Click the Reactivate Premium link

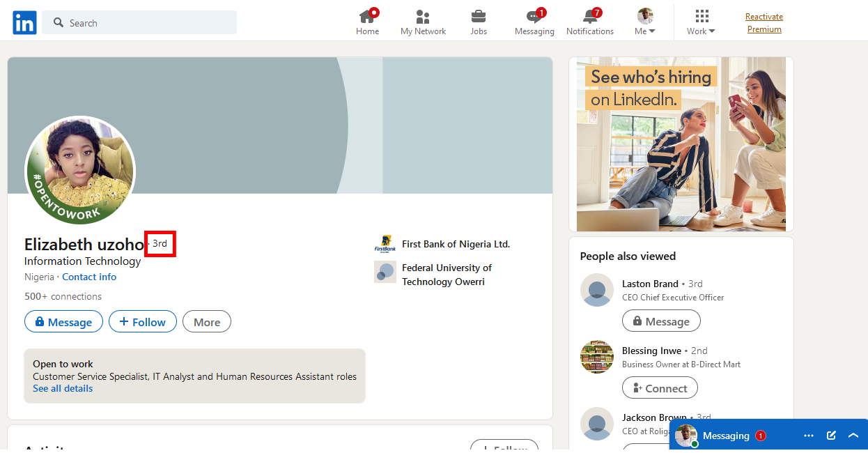(x=764, y=23)
